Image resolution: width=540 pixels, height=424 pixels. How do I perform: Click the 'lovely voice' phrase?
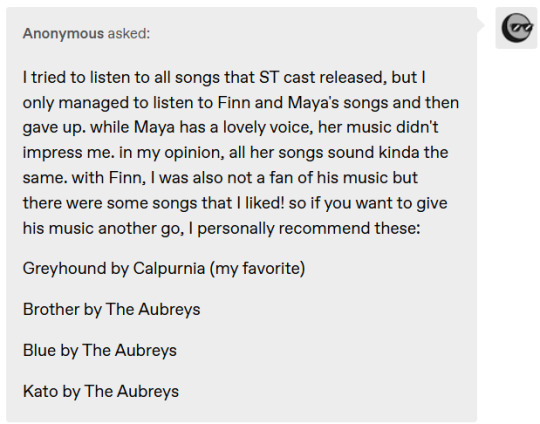coord(268,127)
